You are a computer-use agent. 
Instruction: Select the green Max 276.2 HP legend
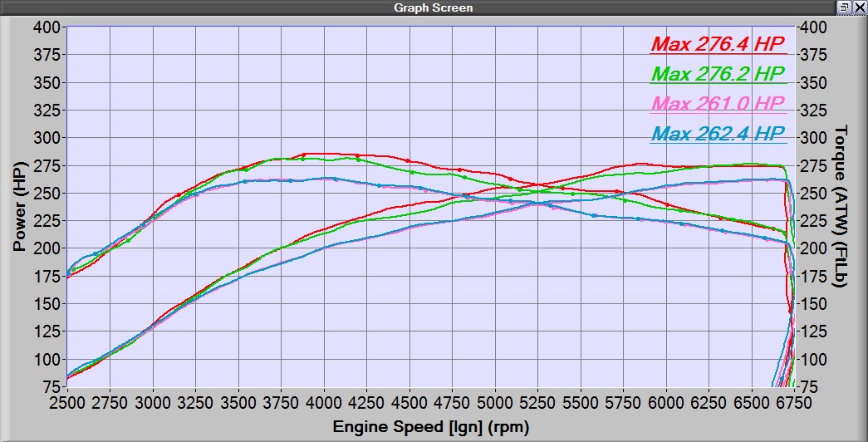(x=718, y=74)
